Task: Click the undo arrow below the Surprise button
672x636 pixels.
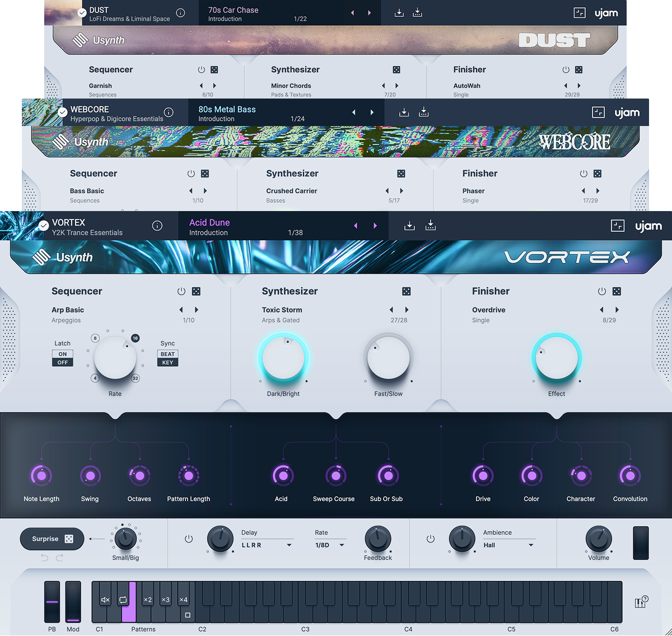Action: pyautogui.click(x=44, y=558)
